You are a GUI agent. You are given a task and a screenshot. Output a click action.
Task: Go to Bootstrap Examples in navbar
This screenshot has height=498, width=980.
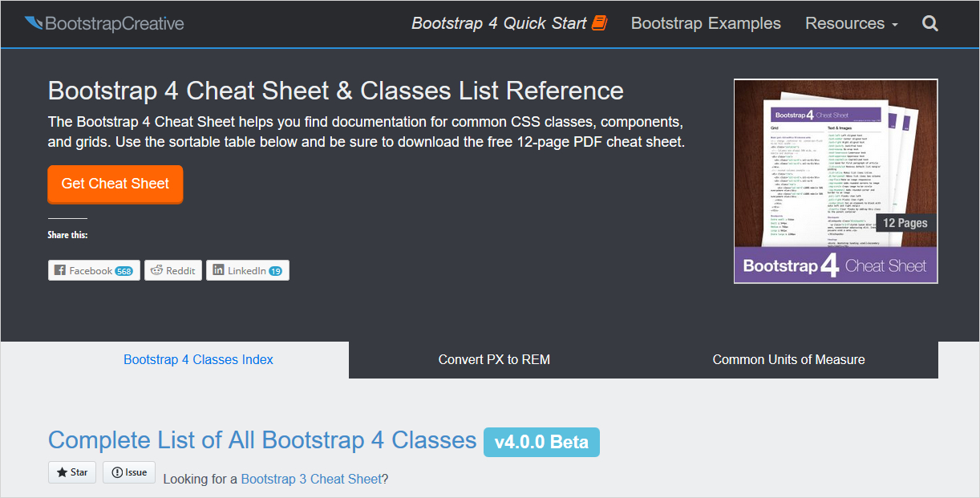click(x=706, y=23)
